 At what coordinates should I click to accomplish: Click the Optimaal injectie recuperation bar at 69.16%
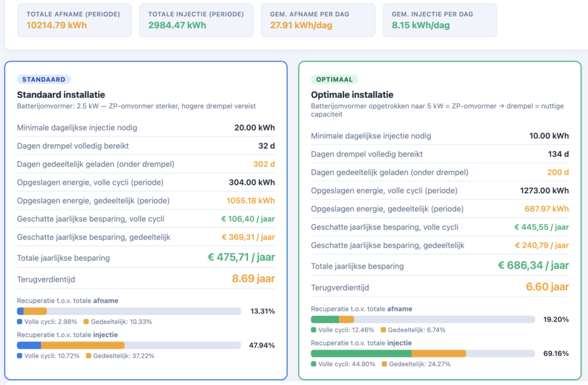coord(423,353)
